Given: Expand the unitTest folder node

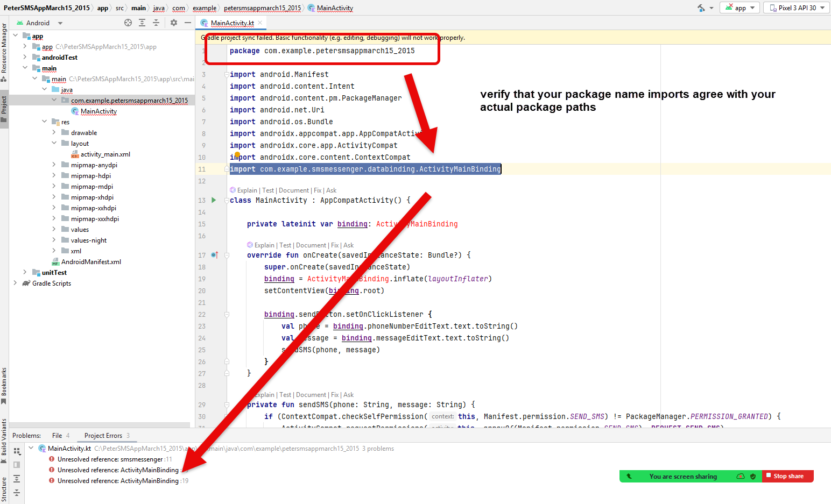Looking at the screenshot, I should (x=25, y=272).
